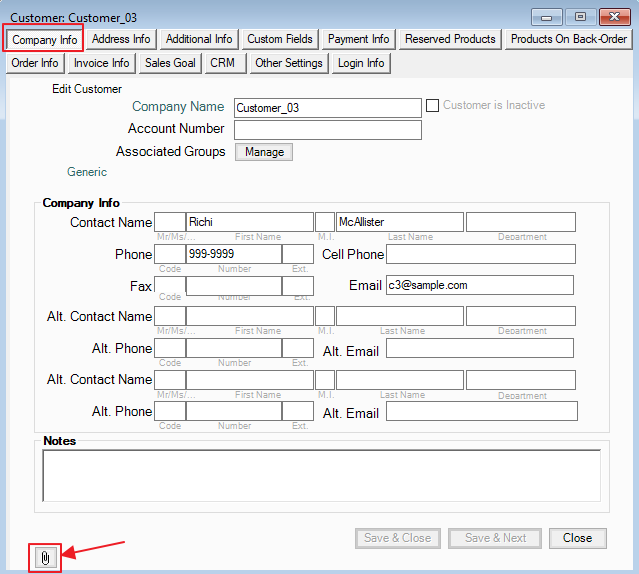Select the Sales Goal tab
This screenshot has width=639, height=574.
point(171,63)
